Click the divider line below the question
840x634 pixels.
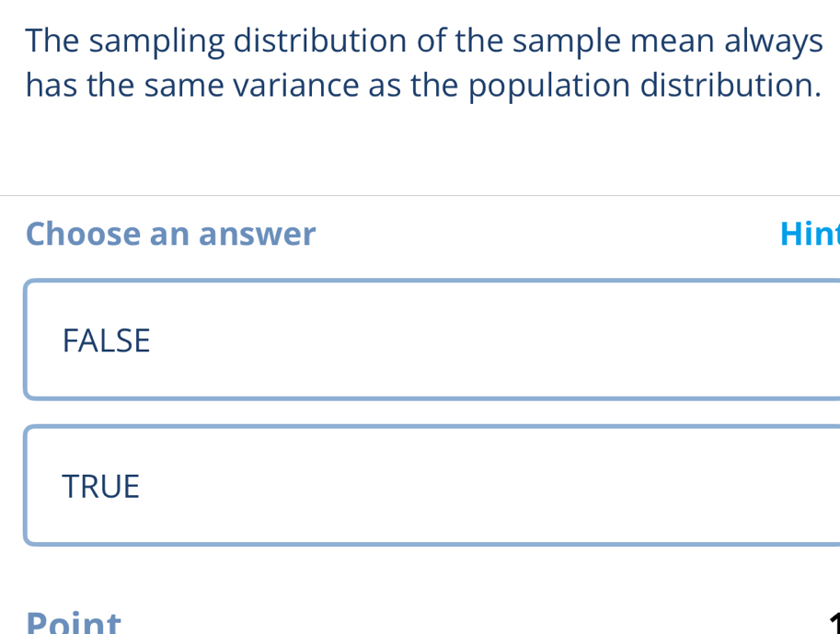click(420, 195)
